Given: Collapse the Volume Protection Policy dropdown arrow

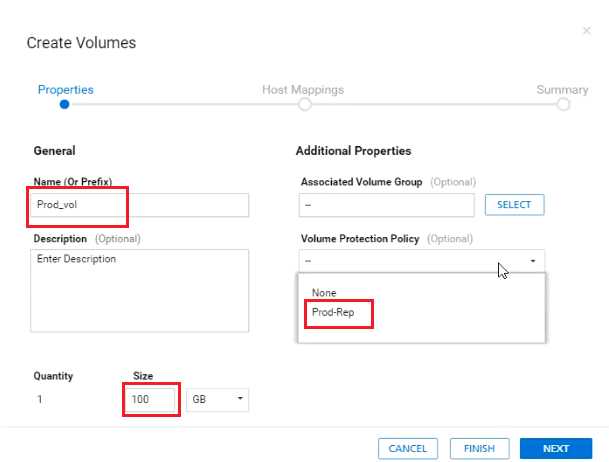Looking at the screenshot, I should click(x=532, y=260).
